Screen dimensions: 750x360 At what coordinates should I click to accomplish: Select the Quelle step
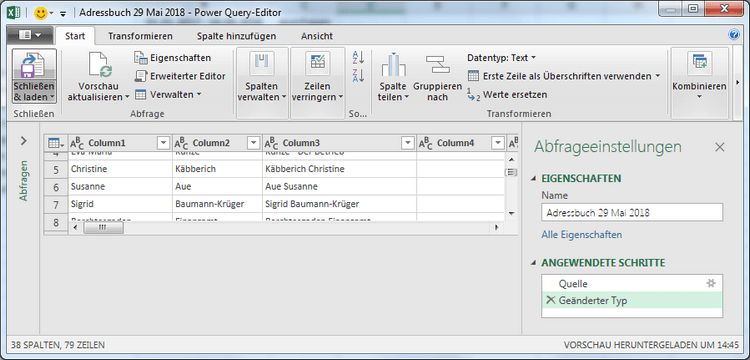(x=632, y=284)
